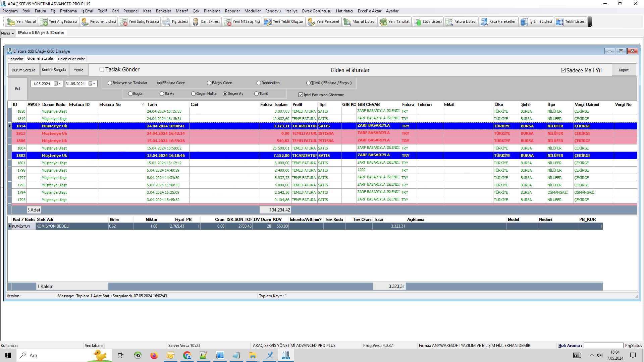The image size is (644, 362).
Task: Open the Raporlar menu
Action: coord(232,11)
